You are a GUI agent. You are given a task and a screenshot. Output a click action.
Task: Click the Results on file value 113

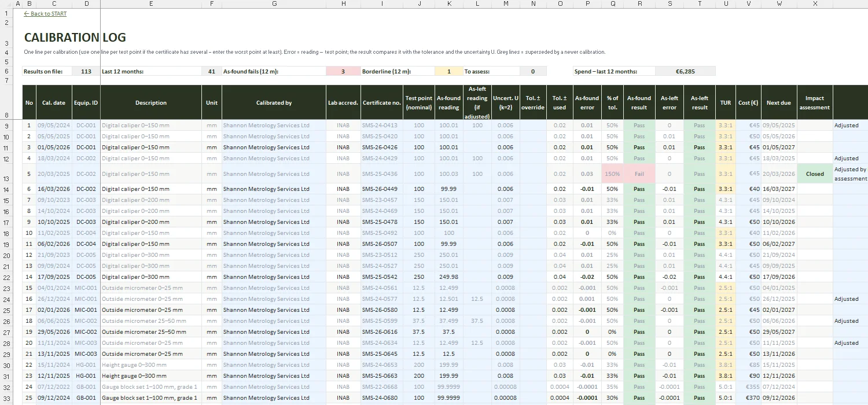(86, 71)
